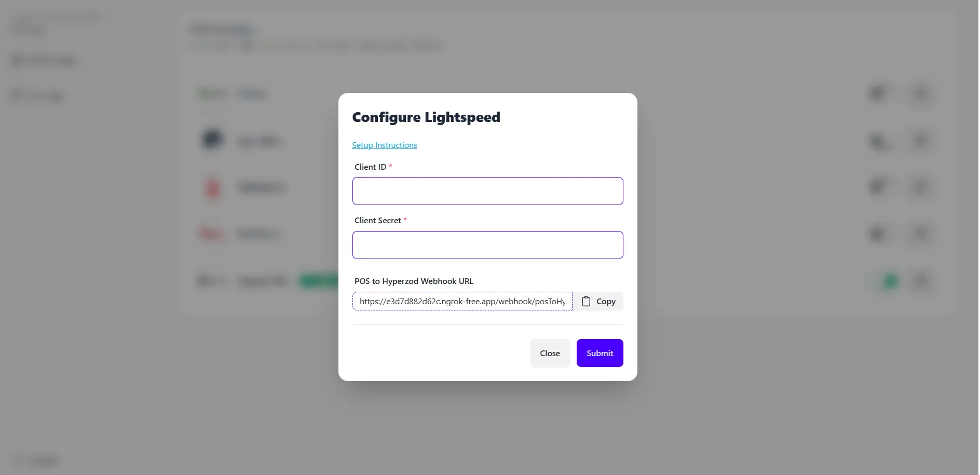The width and height of the screenshot is (980, 475).
Task: Click the Client Secret field label
Action: click(x=377, y=220)
